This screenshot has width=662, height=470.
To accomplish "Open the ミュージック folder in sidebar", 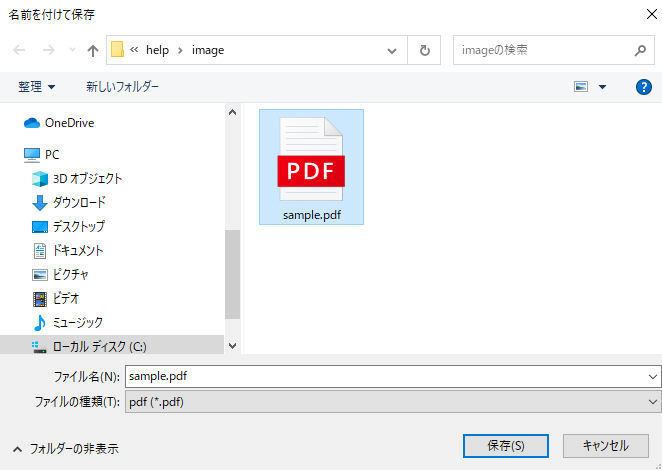I will point(77,322).
